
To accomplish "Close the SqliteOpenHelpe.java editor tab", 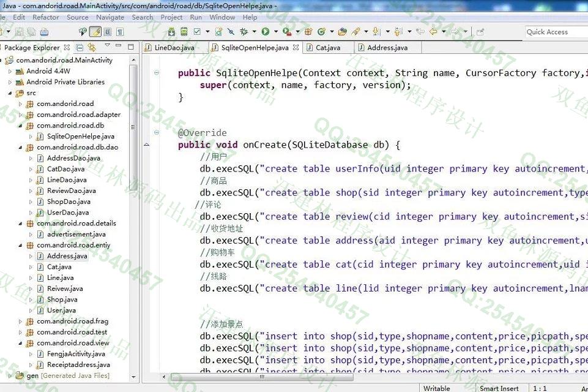I will [x=296, y=47].
